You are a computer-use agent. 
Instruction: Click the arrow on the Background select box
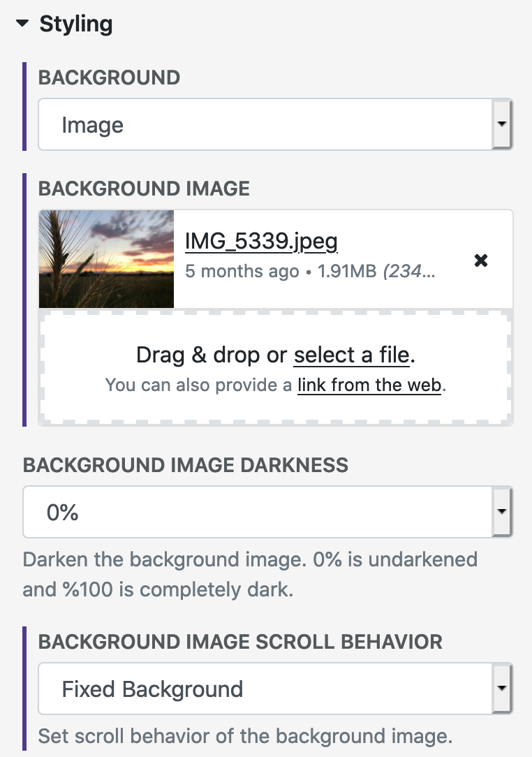pos(502,124)
